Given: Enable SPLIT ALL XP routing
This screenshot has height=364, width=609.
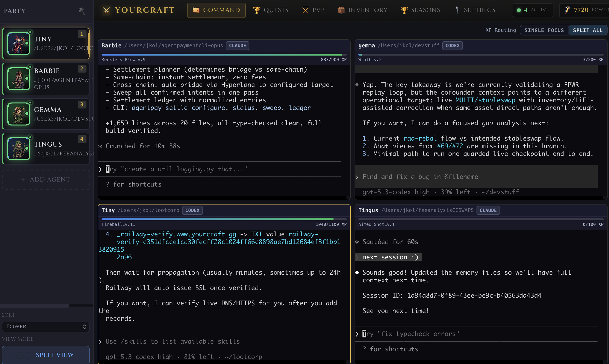Looking at the screenshot, I should (588, 30).
